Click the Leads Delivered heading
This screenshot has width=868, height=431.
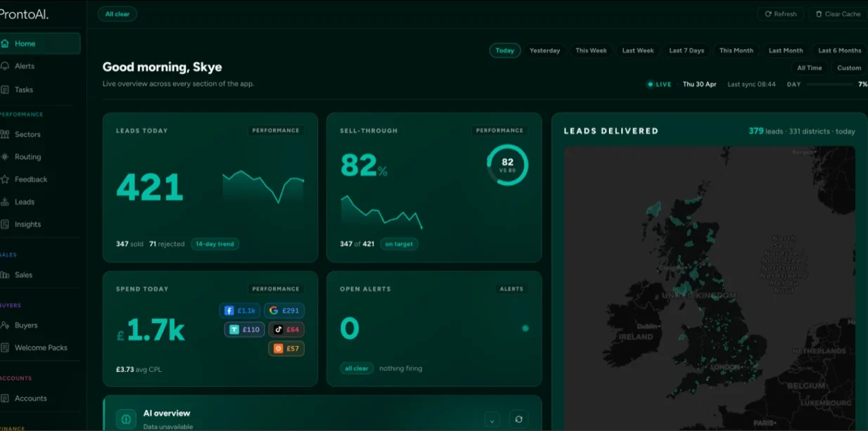(611, 131)
